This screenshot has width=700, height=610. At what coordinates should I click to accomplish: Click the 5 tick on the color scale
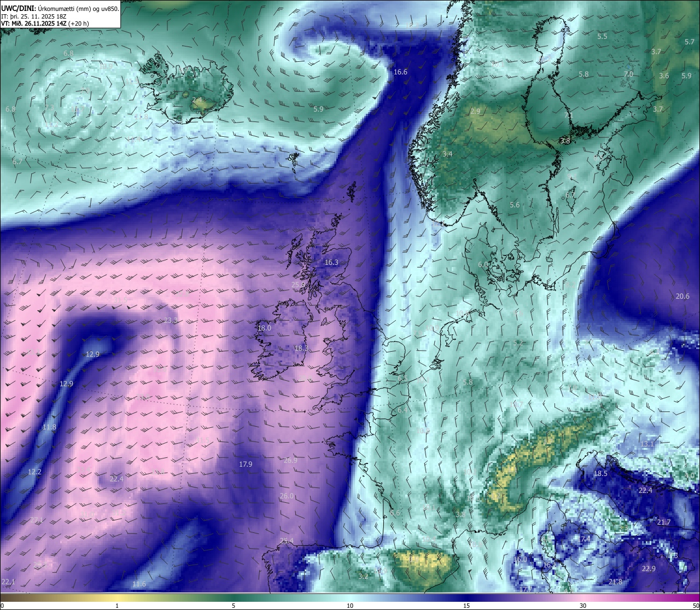234,606
